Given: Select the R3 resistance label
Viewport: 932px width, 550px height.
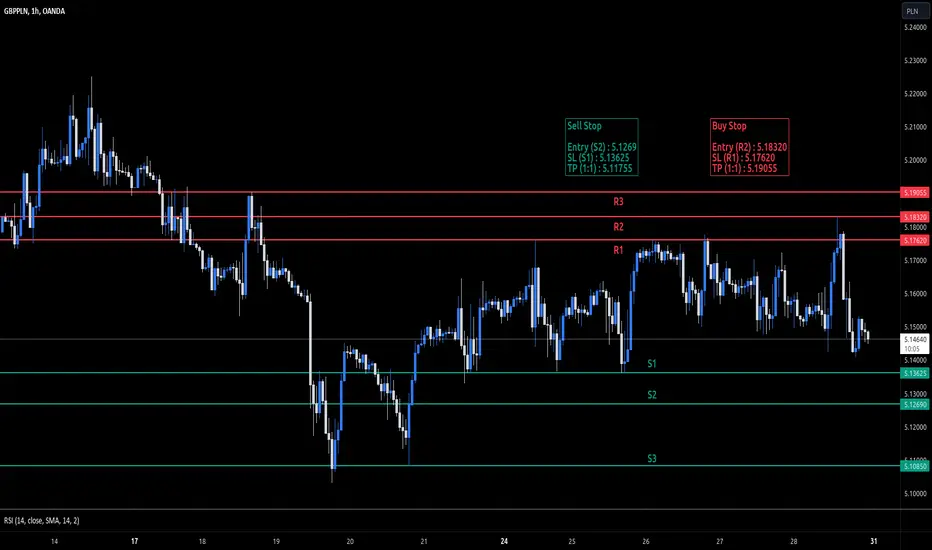Looking at the screenshot, I should pos(618,202).
